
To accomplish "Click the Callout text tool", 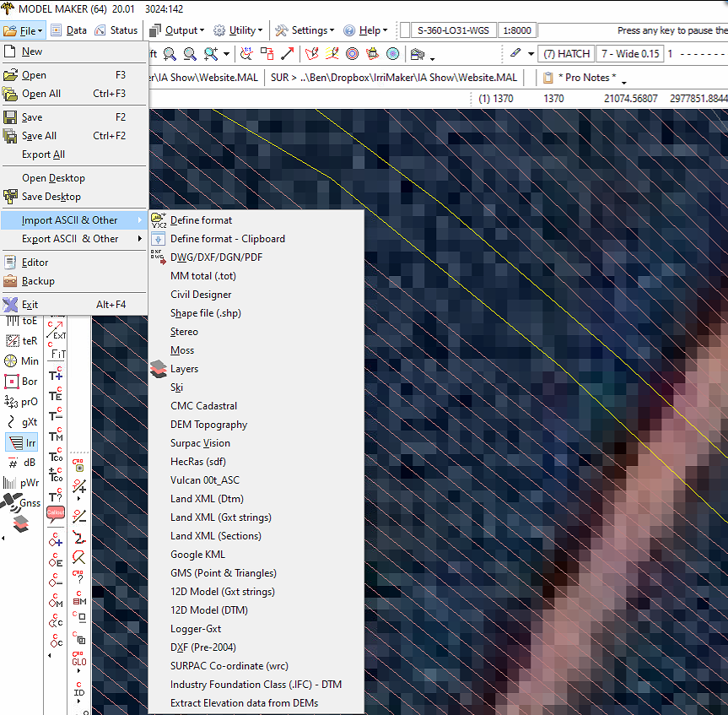I will 56,512.
